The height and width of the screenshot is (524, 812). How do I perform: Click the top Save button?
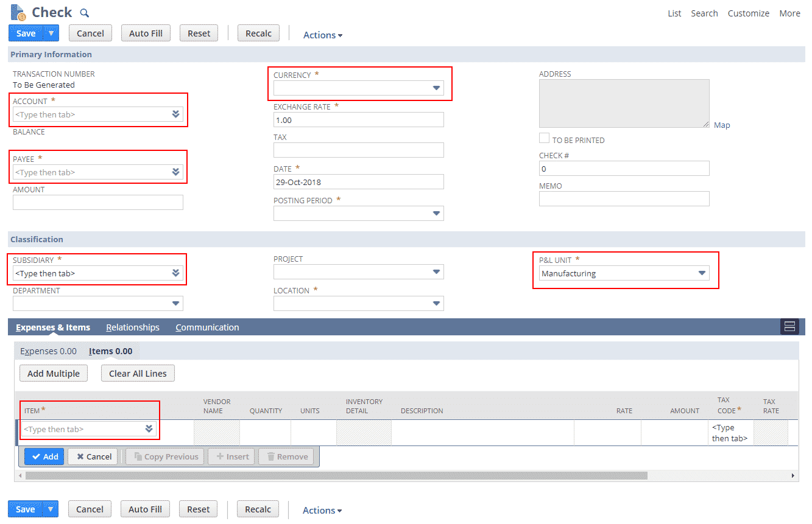[26, 33]
